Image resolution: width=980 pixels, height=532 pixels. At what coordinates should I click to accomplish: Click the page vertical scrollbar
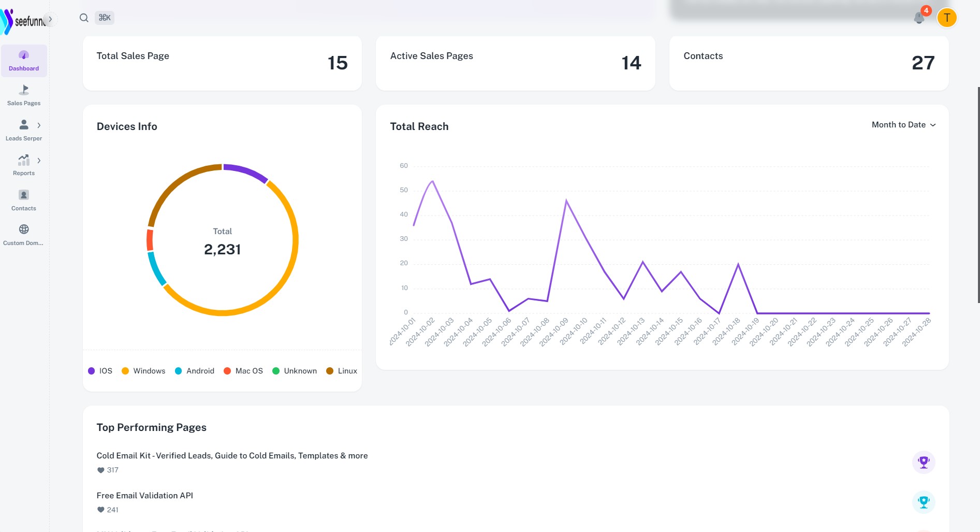pyautogui.click(x=978, y=195)
